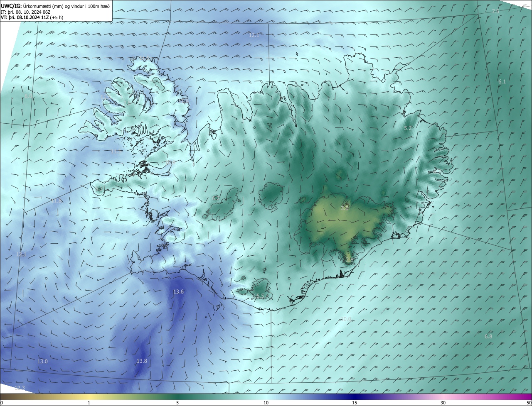The width and height of the screenshot is (532, 406).
Task: Click the "0" tick label of the color scale
Action: pyautogui.click(x=1, y=403)
